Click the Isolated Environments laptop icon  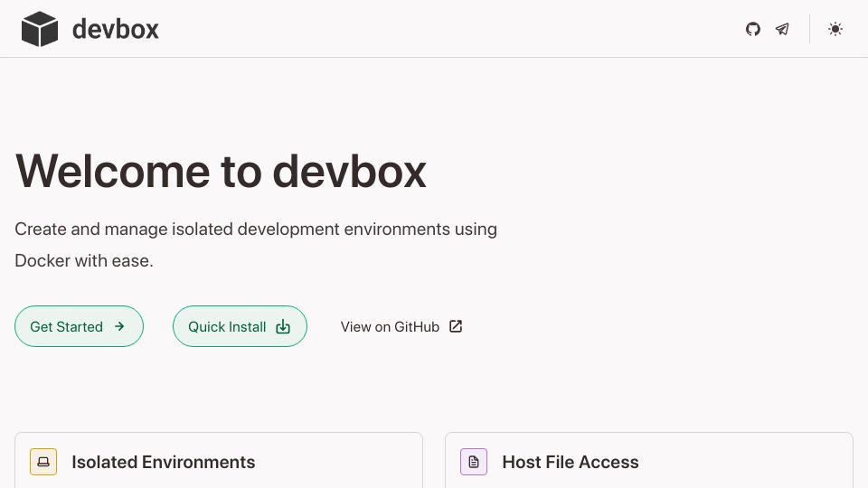tap(43, 462)
